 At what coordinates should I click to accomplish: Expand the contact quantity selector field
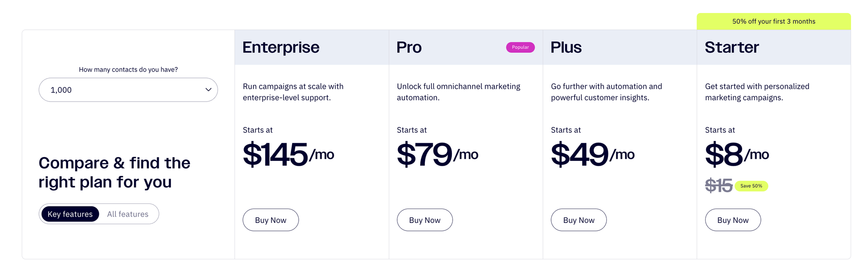point(128,90)
